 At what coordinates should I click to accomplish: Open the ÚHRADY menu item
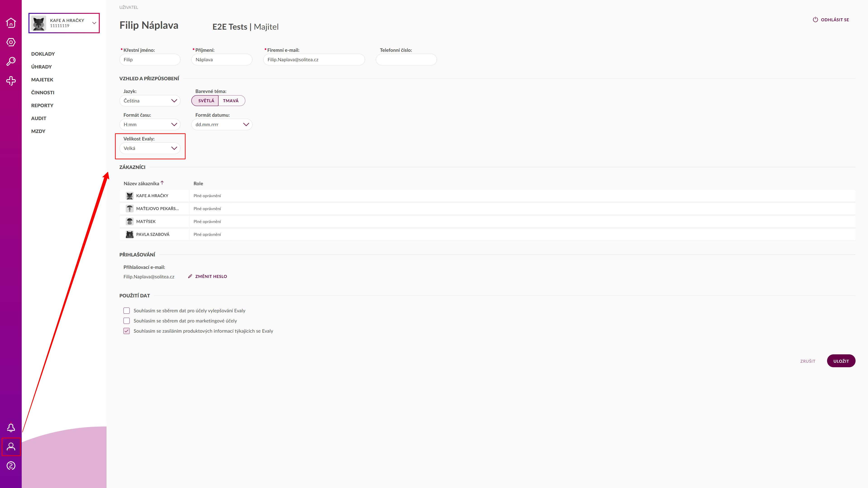coord(41,67)
